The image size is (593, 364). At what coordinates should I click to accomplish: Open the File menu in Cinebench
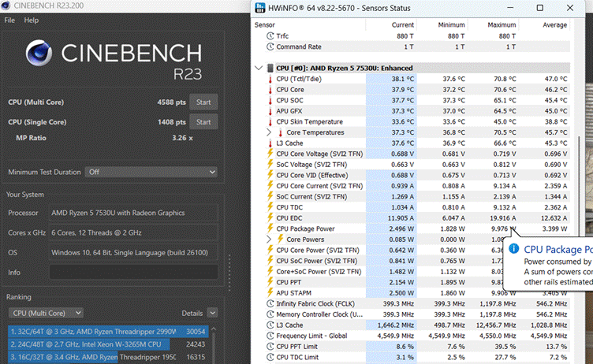pos(9,20)
